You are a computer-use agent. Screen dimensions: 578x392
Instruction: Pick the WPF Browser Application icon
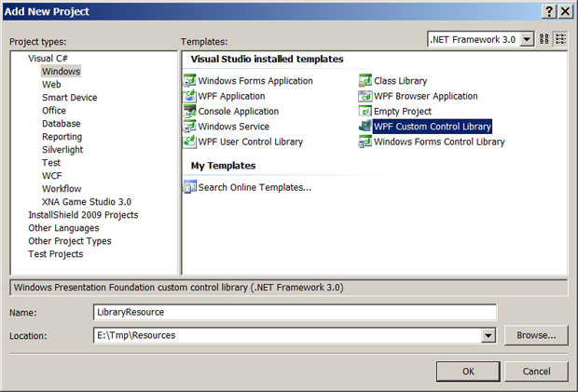pyautogui.click(x=365, y=96)
